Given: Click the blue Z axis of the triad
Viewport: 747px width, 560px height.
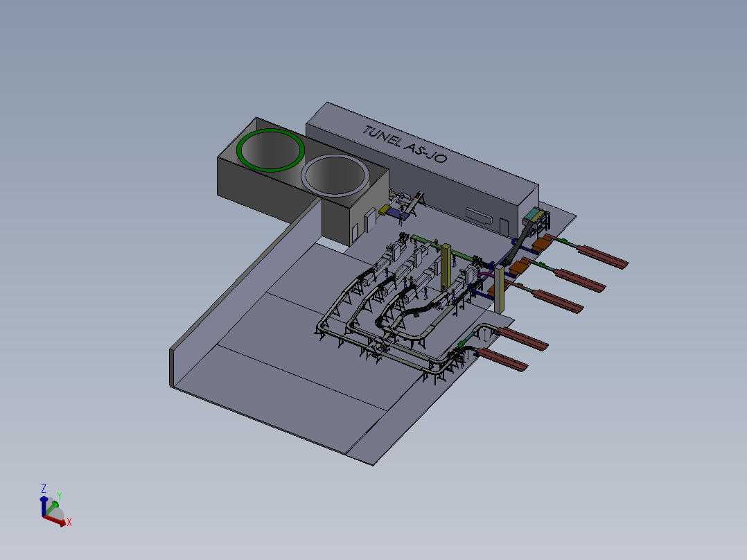Looking at the screenshot, I should pos(44,506).
